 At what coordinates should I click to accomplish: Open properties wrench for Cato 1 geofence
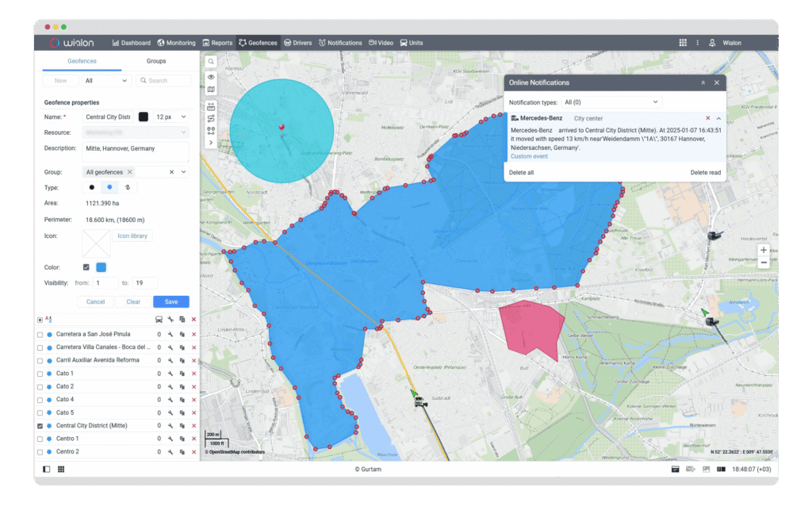tap(170, 374)
